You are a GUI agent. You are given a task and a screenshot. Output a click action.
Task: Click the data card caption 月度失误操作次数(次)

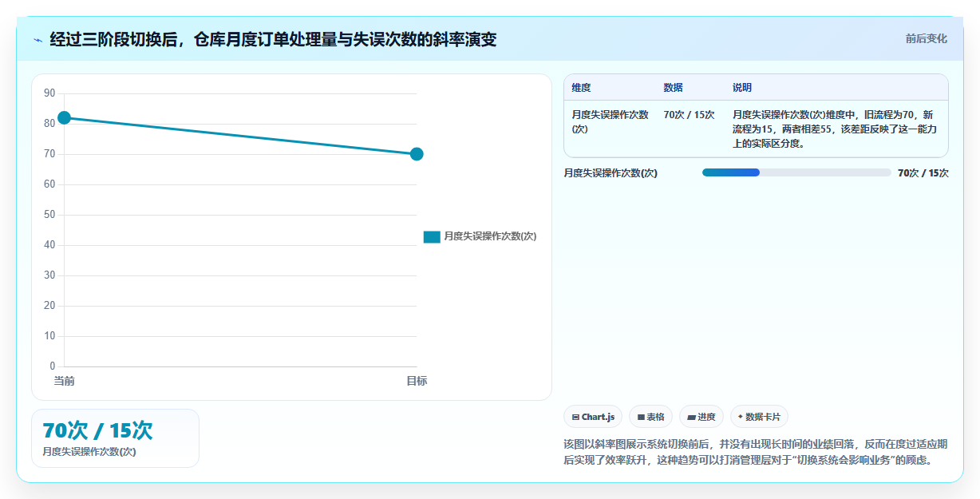tap(89, 452)
